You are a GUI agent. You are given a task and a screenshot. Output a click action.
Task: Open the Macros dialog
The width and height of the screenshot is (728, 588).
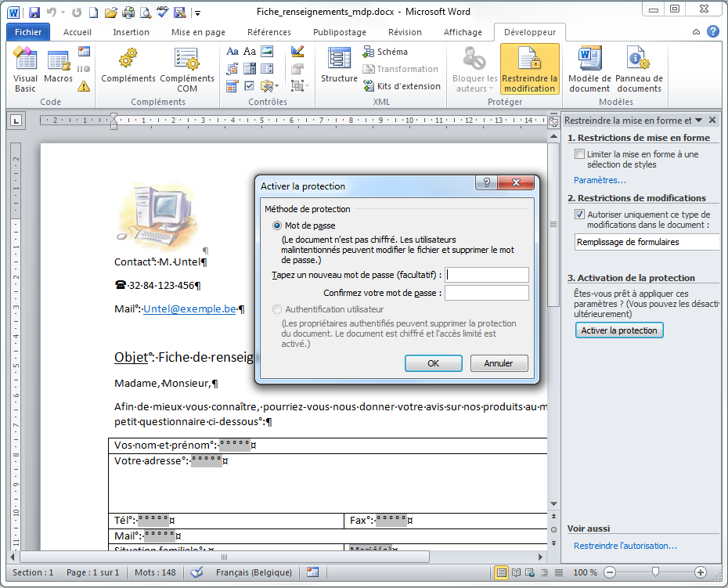[x=58, y=65]
